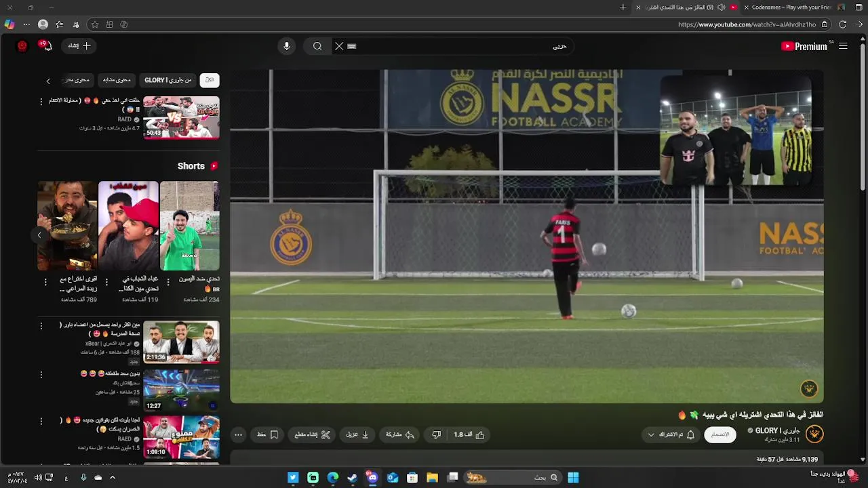Click the Create (إنشاء) button
The image size is (868, 488).
[79, 46]
